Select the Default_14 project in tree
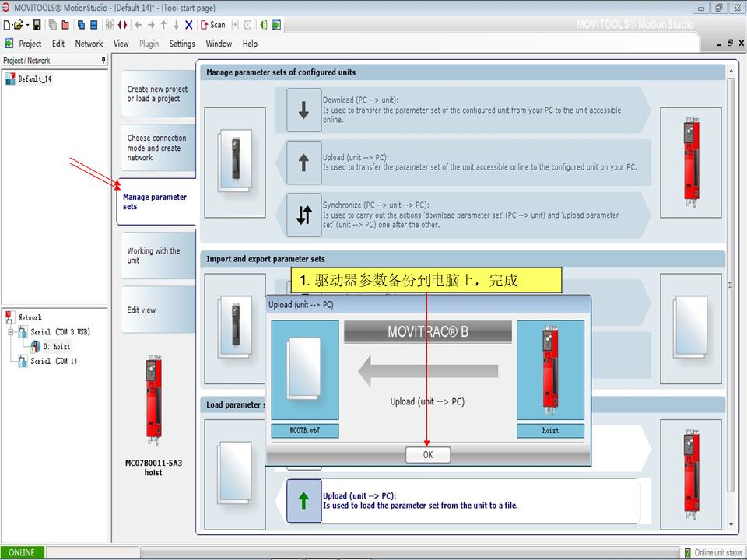 click(34, 79)
